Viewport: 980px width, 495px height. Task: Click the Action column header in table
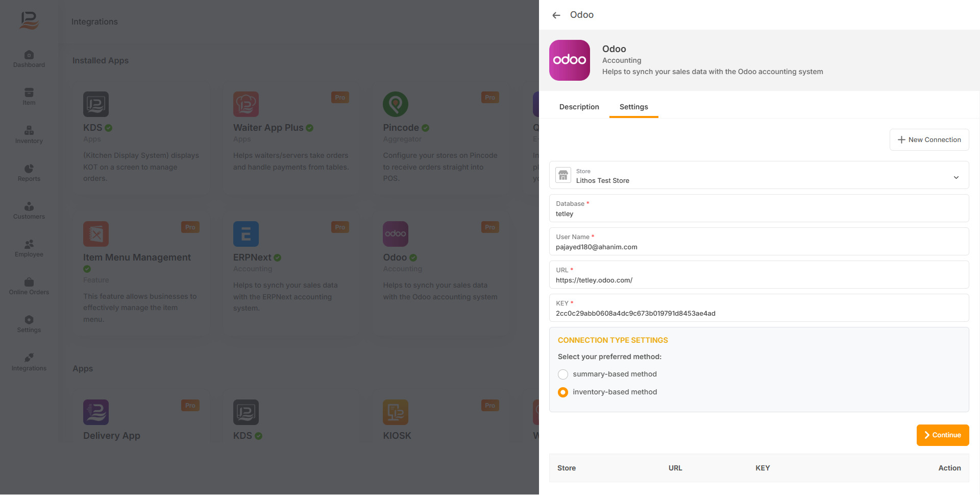coord(949,468)
